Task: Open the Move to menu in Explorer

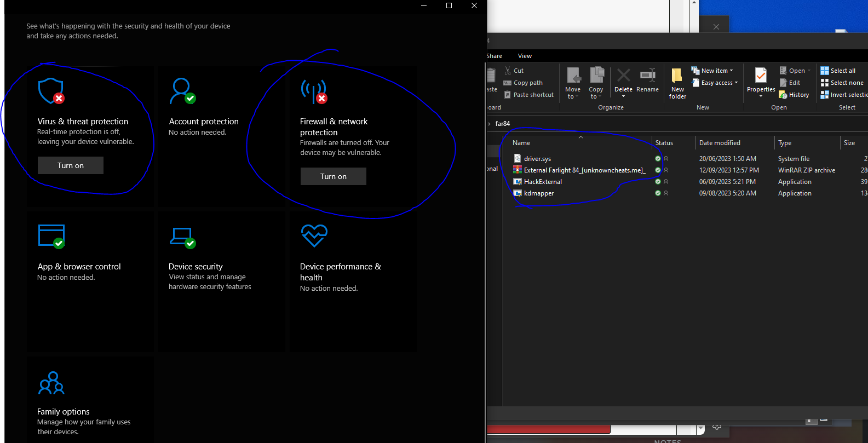Action: tap(573, 83)
